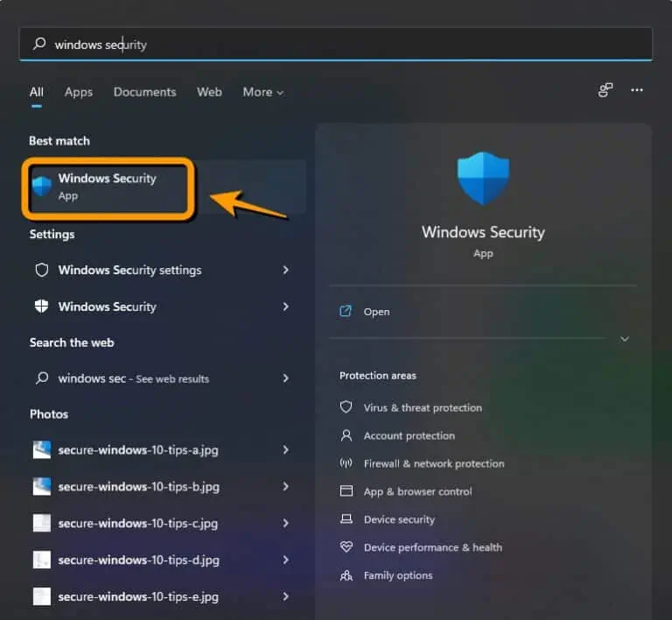672x620 pixels.
Task: Click the quartered shield icon under Settings
Action: point(42,306)
